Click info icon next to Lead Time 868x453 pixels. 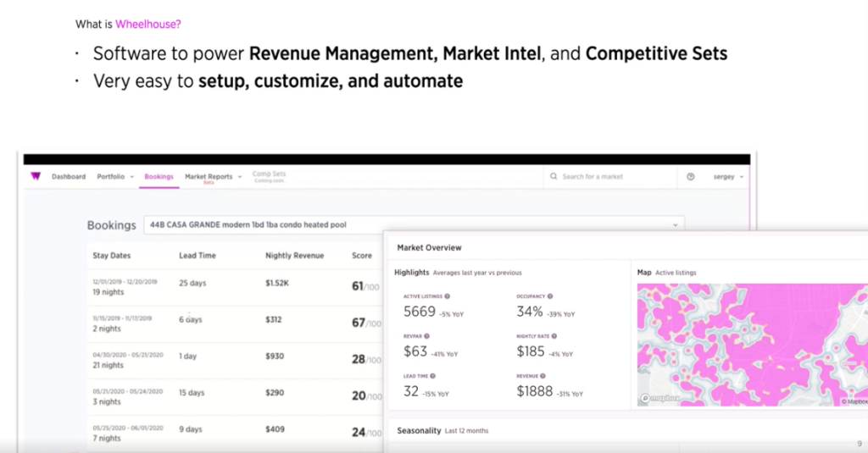[433, 376]
